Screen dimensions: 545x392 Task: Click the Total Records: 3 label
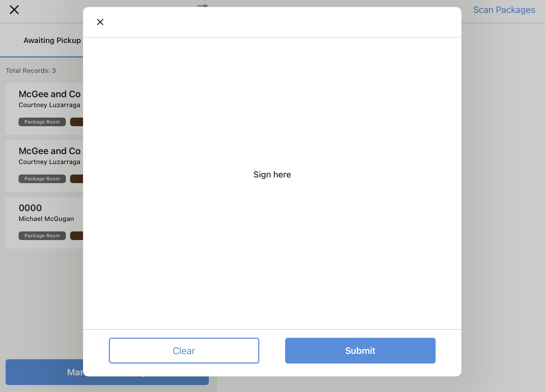tap(31, 71)
